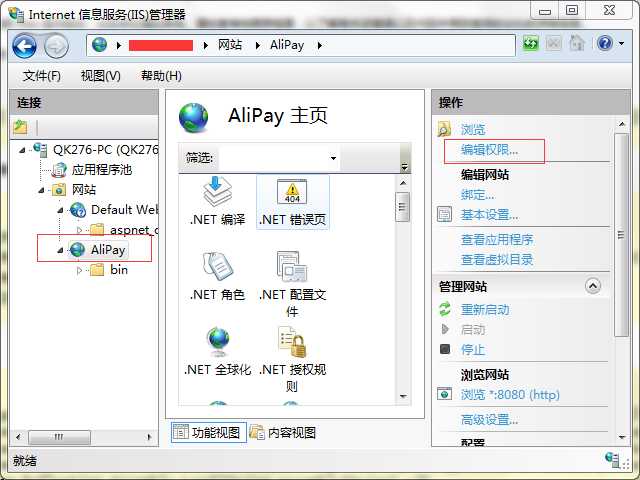Switch to 功能视图 tab
The width and height of the screenshot is (640, 480).
tap(209, 432)
